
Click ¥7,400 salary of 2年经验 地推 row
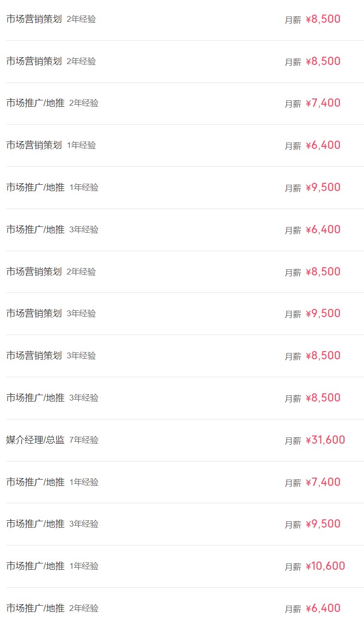coord(323,103)
